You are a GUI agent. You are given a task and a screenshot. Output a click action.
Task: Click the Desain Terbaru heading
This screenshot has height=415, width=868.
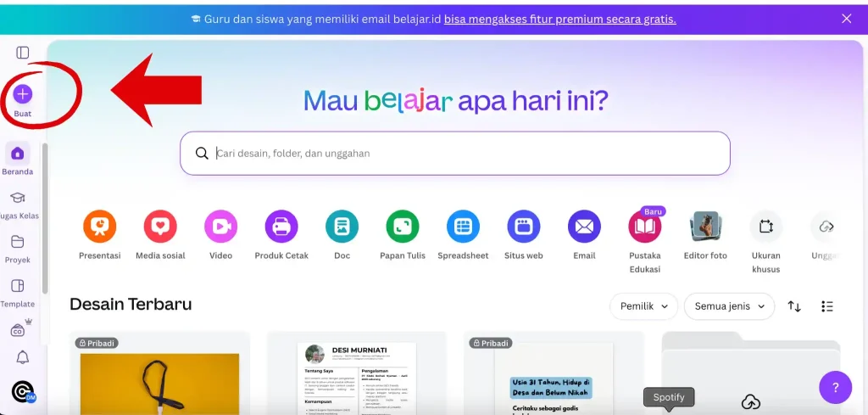coord(131,304)
